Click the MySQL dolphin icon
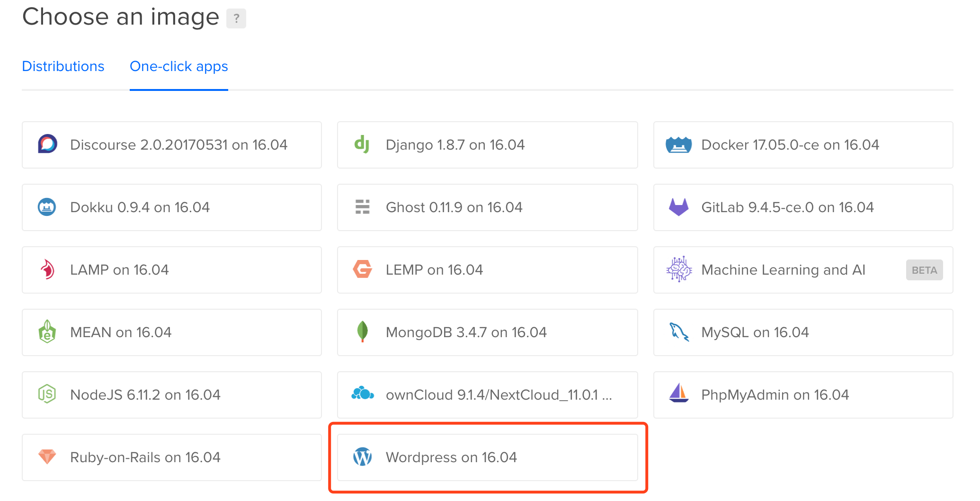This screenshot has height=501, width=980. (679, 332)
